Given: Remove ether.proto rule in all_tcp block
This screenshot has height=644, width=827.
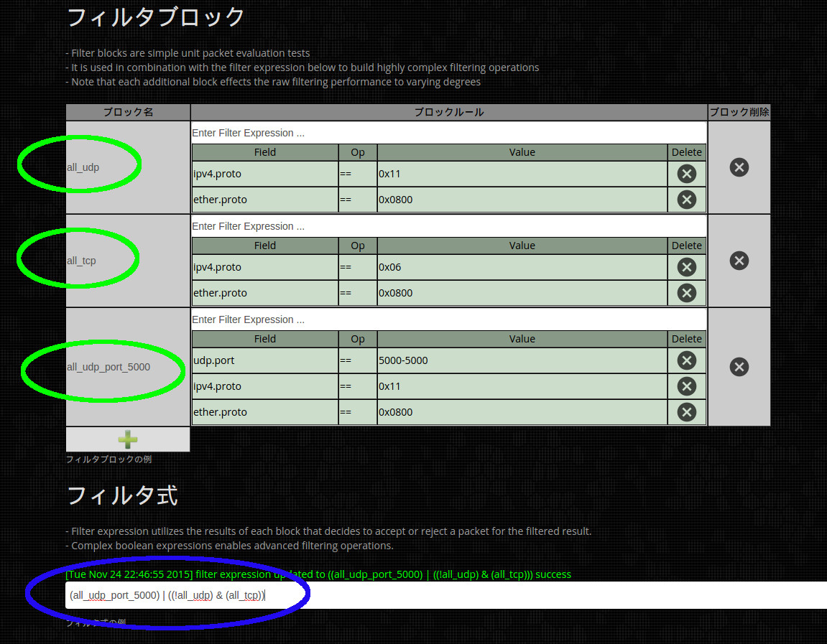Looking at the screenshot, I should (686, 293).
